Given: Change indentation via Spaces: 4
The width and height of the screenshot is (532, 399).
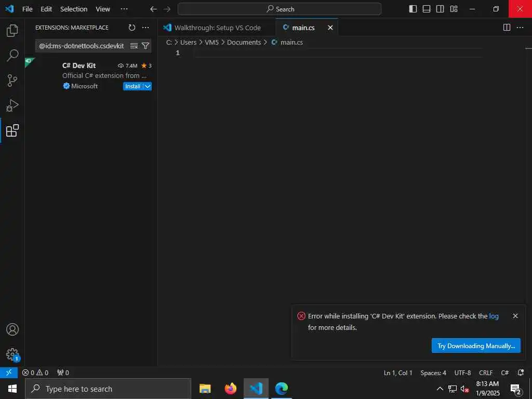Looking at the screenshot, I should (433, 373).
